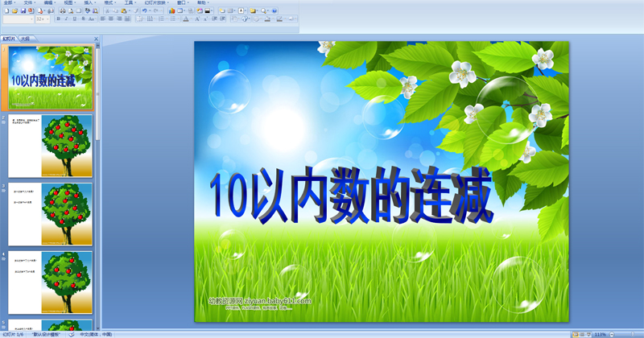The width and height of the screenshot is (644, 338).
Task: Select slide 3 thumbnail in the pane
Action: [x=50, y=214]
